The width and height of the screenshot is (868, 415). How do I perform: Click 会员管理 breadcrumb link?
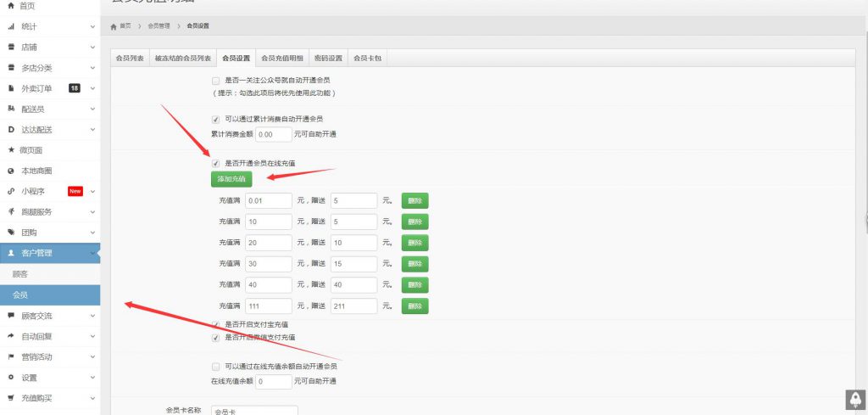tap(159, 26)
